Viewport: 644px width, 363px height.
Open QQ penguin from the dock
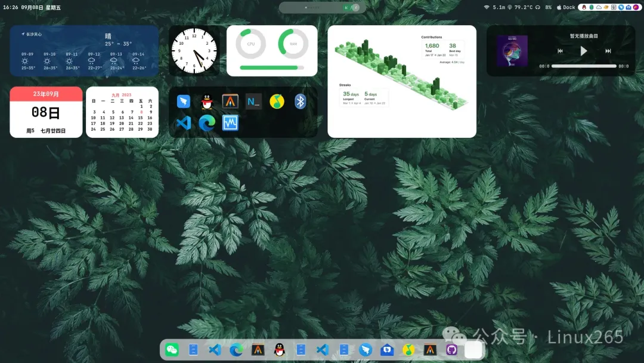click(x=279, y=350)
